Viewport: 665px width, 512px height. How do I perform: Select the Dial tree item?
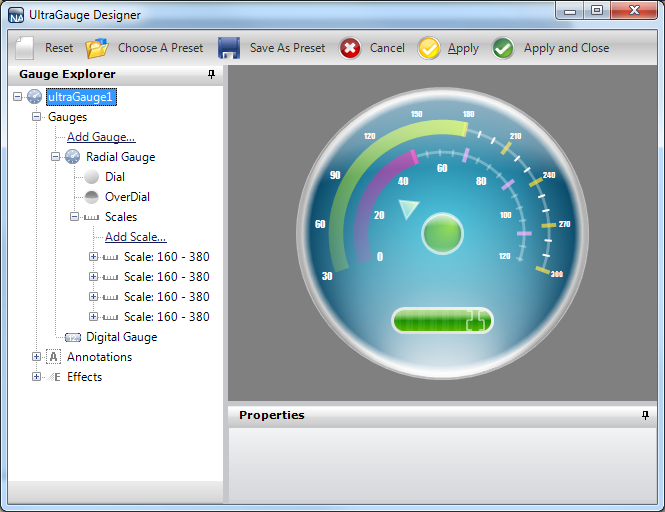[x=114, y=177]
